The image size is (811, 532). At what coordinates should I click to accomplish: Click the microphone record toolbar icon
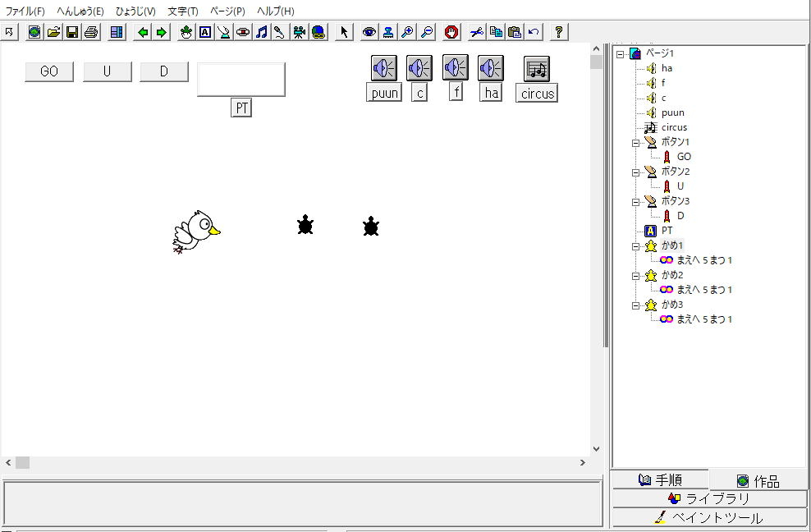click(x=280, y=32)
